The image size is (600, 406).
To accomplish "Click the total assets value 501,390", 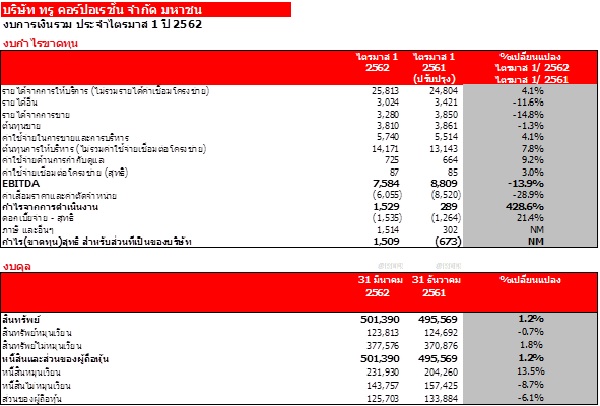I will pos(380,320).
